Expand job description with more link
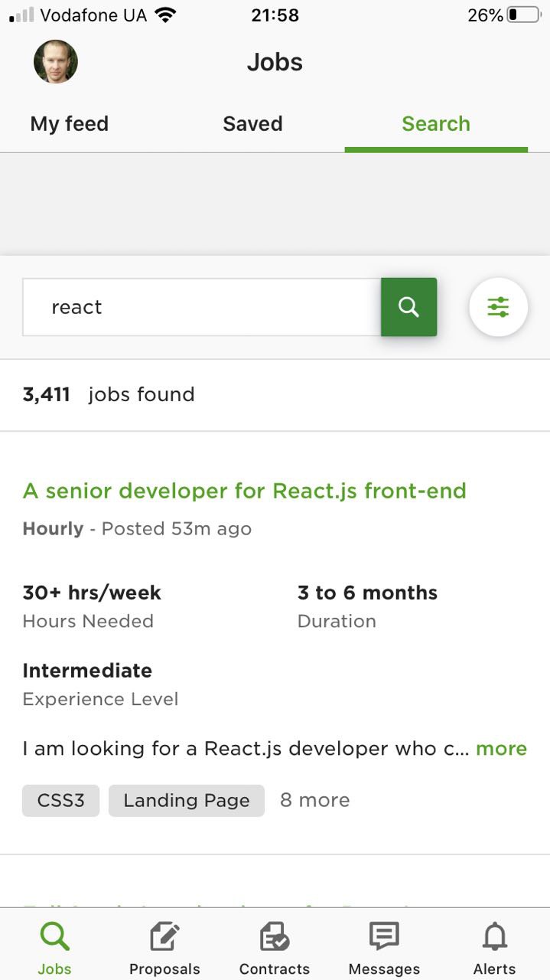The width and height of the screenshot is (550, 980). [501, 749]
